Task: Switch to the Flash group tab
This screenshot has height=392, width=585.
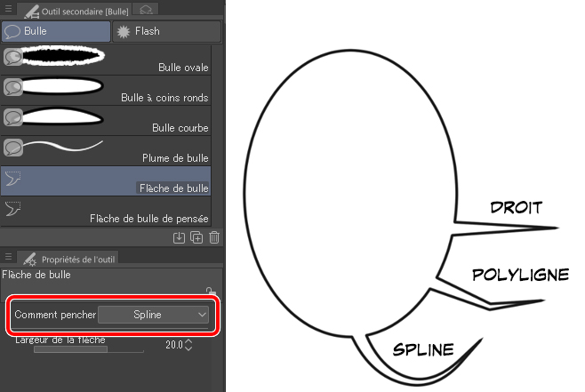Action: click(167, 30)
